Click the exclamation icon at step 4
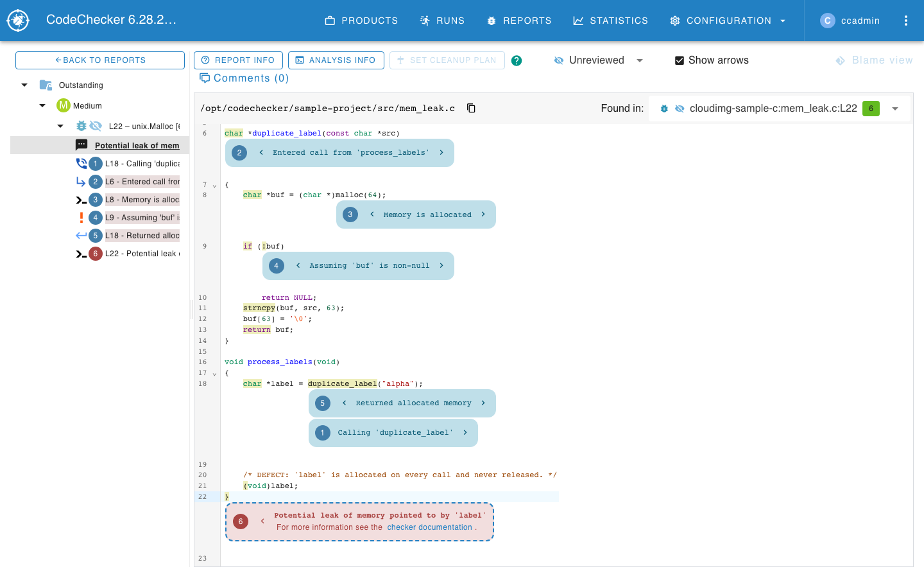Screen dimensions: 924x578 (x=81, y=218)
